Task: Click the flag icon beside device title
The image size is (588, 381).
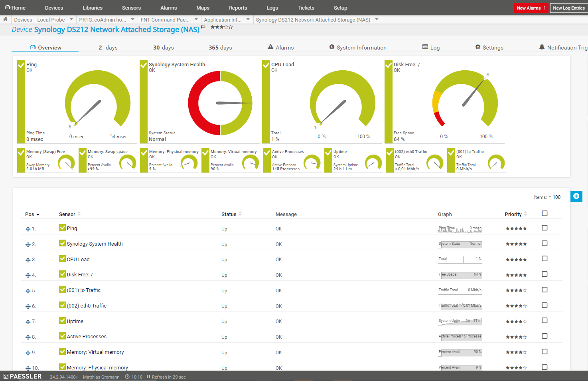Action: tap(203, 27)
